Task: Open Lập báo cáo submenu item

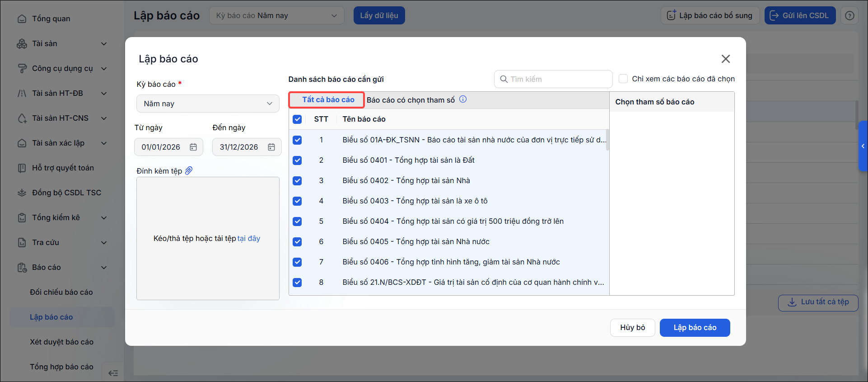Action: click(62, 317)
